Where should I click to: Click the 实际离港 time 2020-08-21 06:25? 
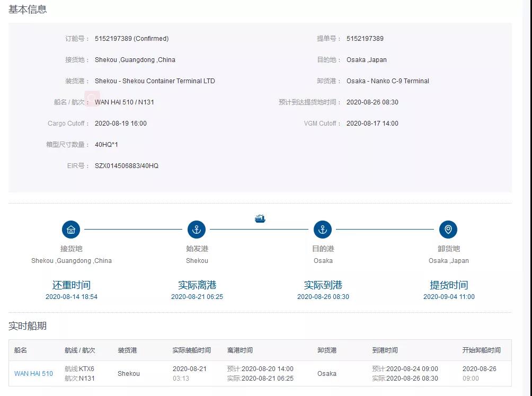point(197,297)
